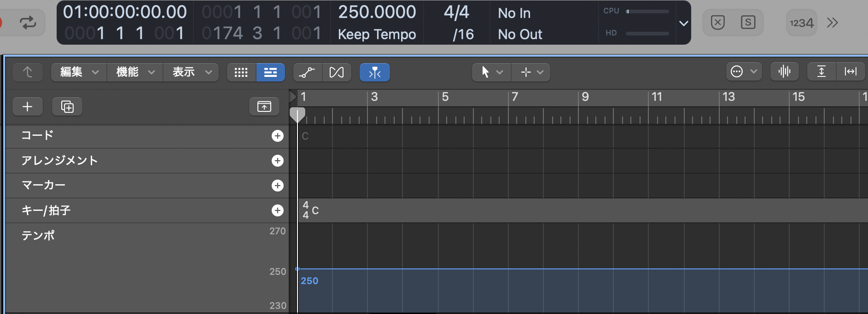Viewport: 868px width, 314px height.
Task: Click the automation curve icon
Action: click(x=307, y=72)
